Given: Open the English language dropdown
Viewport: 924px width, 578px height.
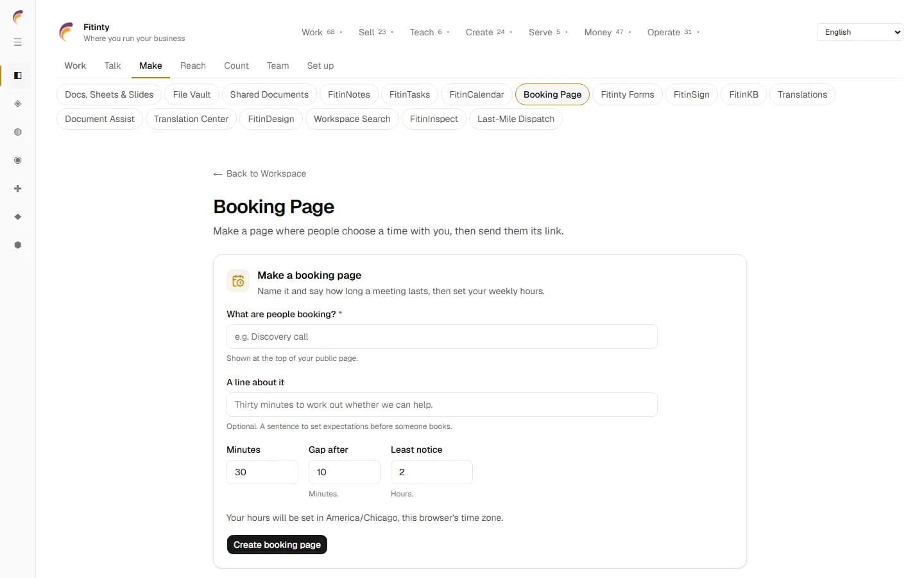Looking at the screenshot, I should [x=860, y=32].
